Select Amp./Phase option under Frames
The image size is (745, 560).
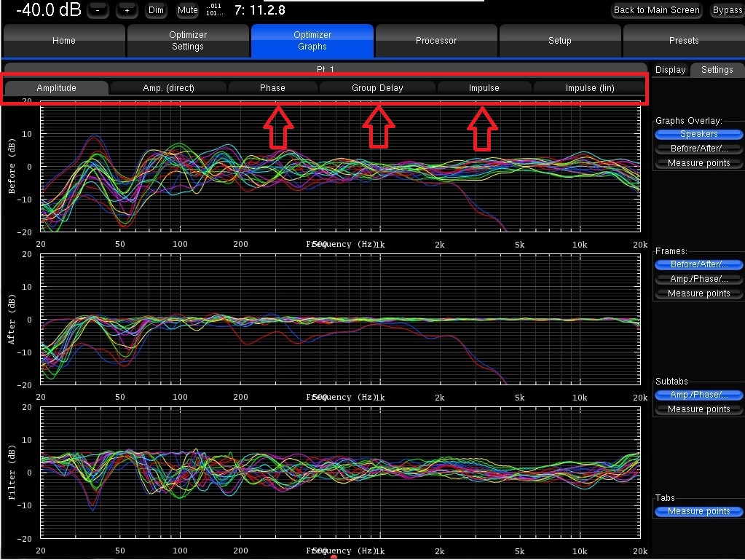point(698,279)
